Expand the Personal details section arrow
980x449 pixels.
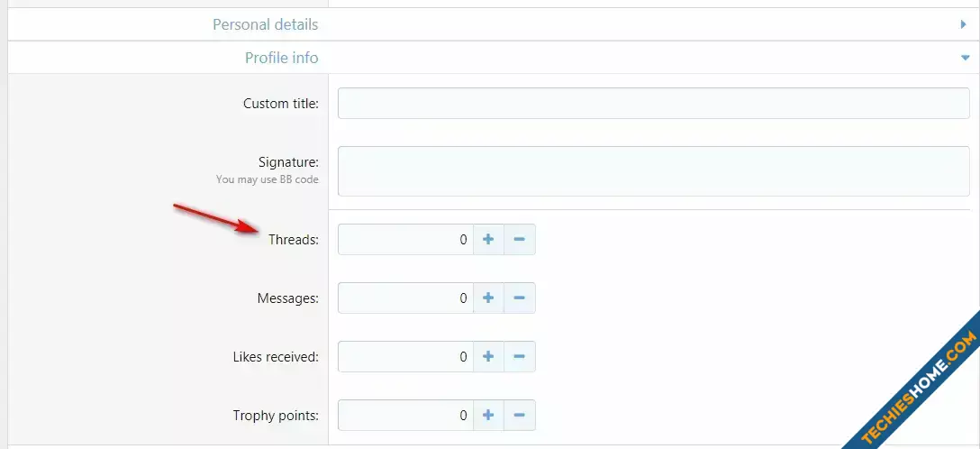click(963, 24)
